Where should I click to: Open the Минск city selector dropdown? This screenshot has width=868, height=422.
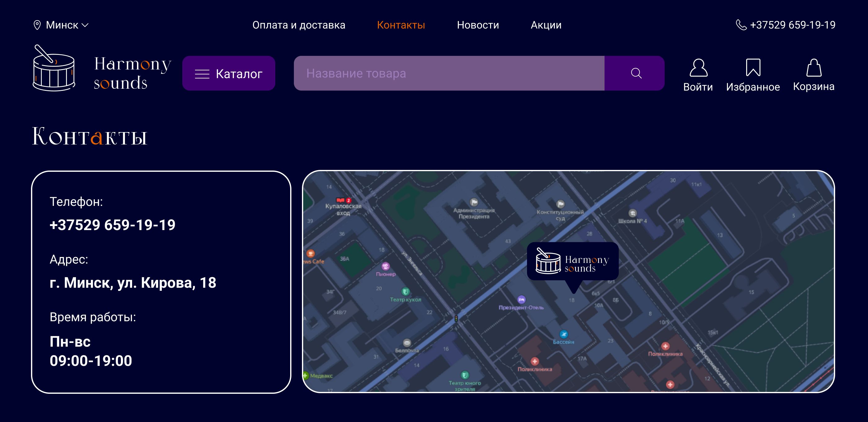[61, 25]
